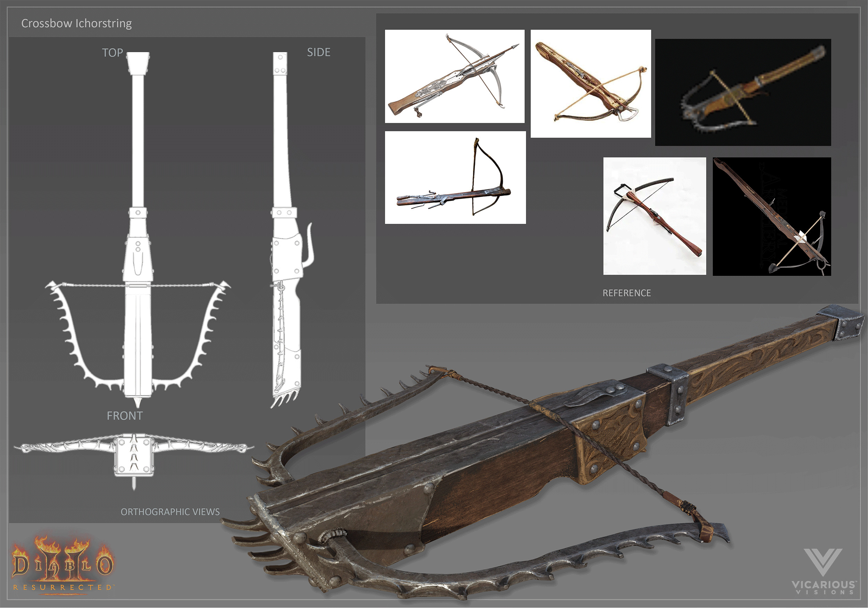The width and height of the screenshot is (868, 608).
Task: Open the reference photo of side-view crossbow on white
Action: (x=455, y=178)
